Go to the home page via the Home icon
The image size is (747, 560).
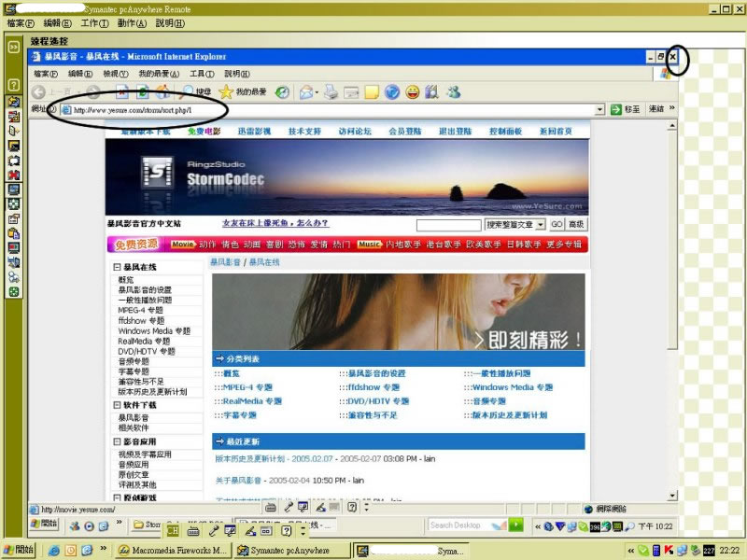coord(162,91)
